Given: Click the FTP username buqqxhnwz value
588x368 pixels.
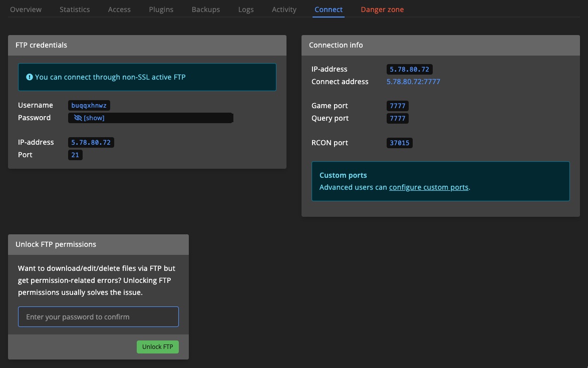Looking at the screenshot, I should (89, 106).
